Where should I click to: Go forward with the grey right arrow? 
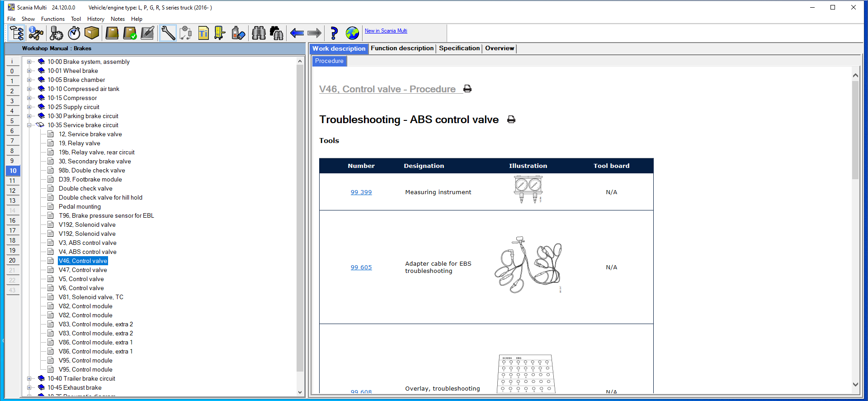[x=314, y=33]
